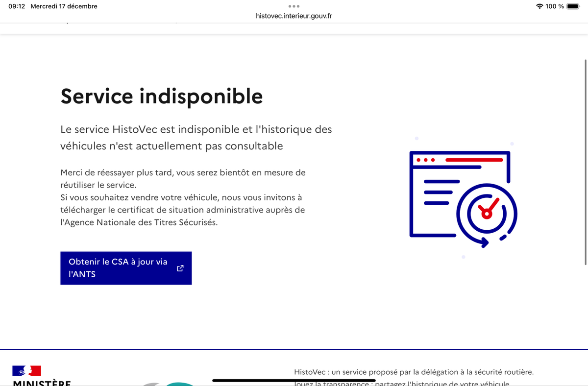Click the French Republic Marianne logo in the footer
The height and width of the screenshot is (386, 588).
click(x=26, y=371)
